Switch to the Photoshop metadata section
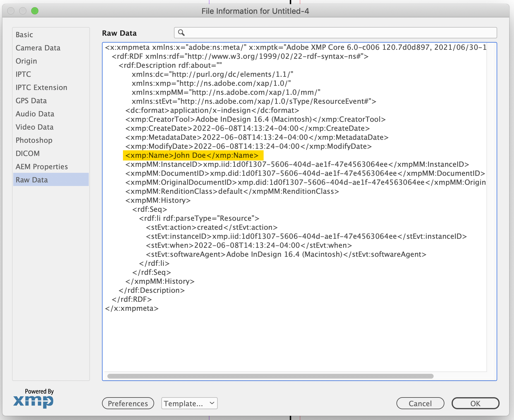The image size is (514, 420). (x=34, y=140)
